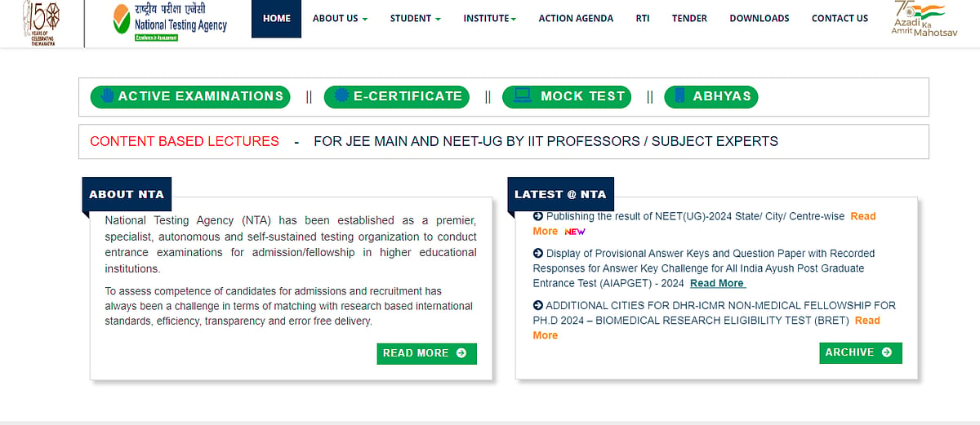The height and width of the screenshot is (425, 980).
Task: Expand the Student dropdown menu
Action: pos(416,19)
